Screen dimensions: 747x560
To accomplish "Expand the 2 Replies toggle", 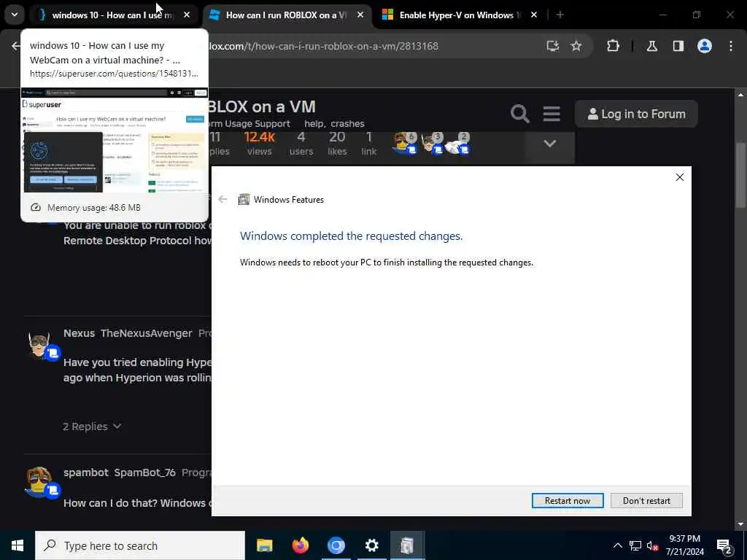I will [92, 427].
